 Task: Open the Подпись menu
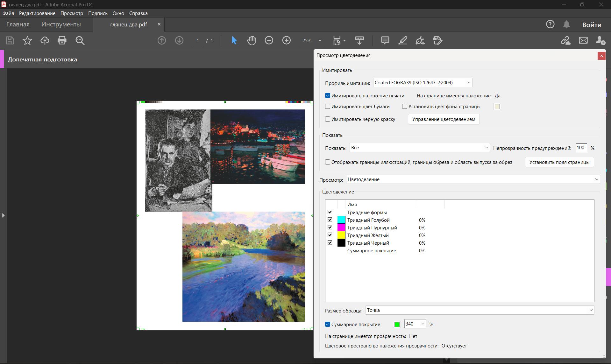pos(98,13)
